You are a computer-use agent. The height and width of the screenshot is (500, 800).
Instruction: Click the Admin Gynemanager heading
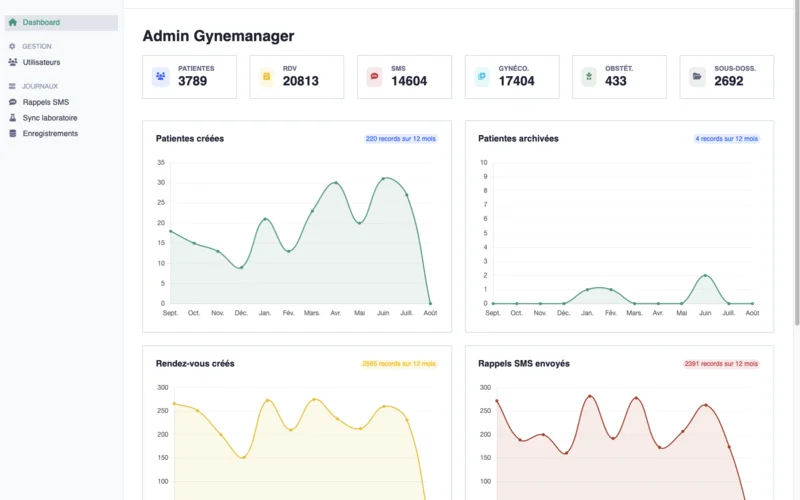point(218,36)
